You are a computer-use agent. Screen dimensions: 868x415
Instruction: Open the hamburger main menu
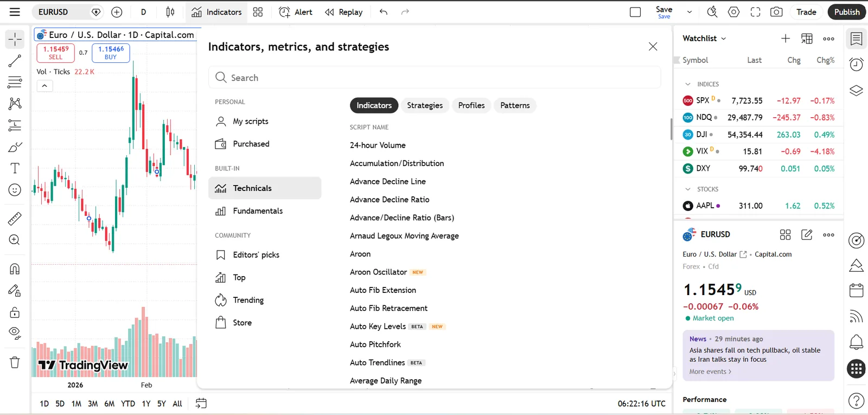click(x=15, y=12)
